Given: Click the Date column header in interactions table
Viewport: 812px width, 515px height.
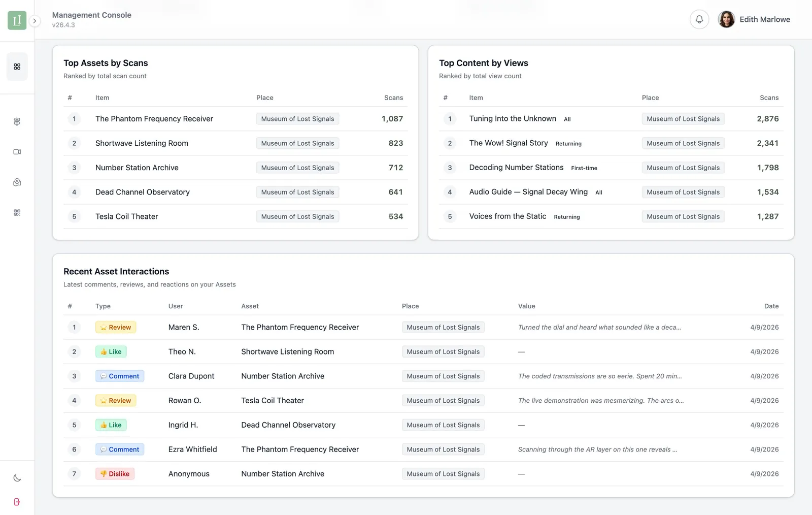Looking at the screenshot, I should pos(771,306).
